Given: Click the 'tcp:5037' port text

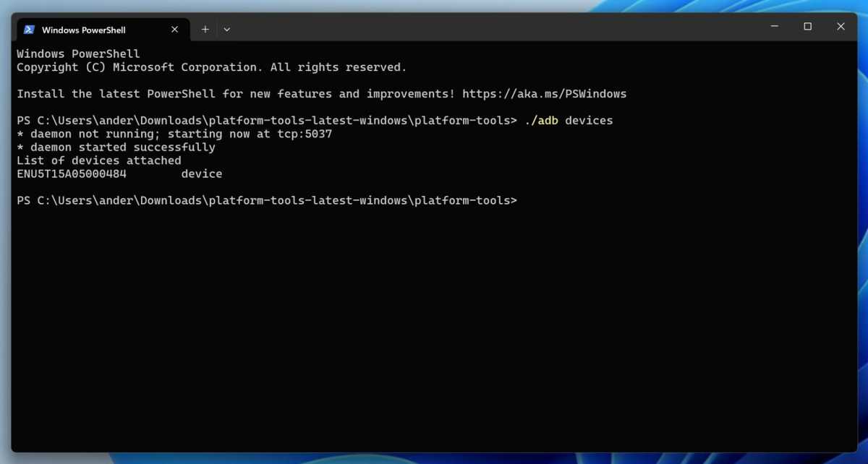Looking at the screenshot, I should [x=305, y=134].
